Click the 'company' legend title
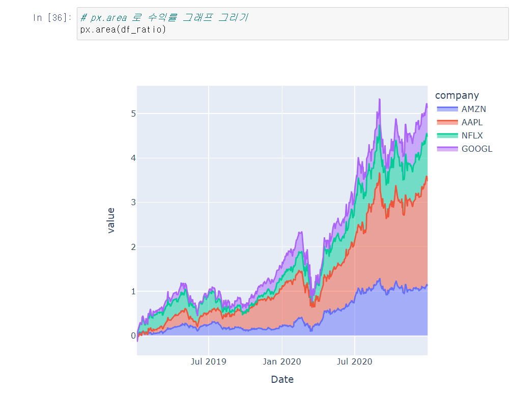514x420 pixels. pyautogui.click(x=457, y=95)
